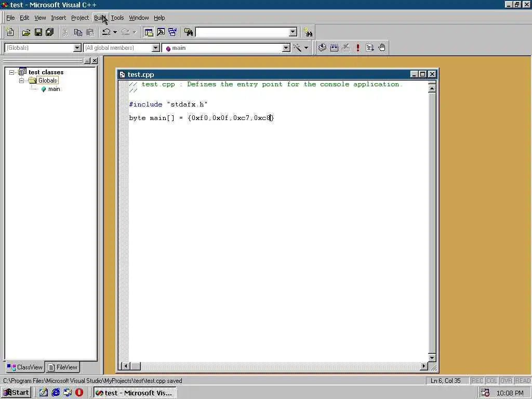532x399 pixels.
Task: Click the workspace pane dock toggle button
Action: pos(87,61)
